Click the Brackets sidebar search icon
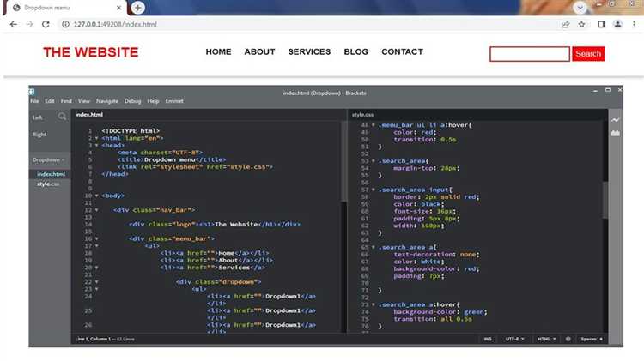The height and width of the screenshot is (361, 644). click(62, 117)
